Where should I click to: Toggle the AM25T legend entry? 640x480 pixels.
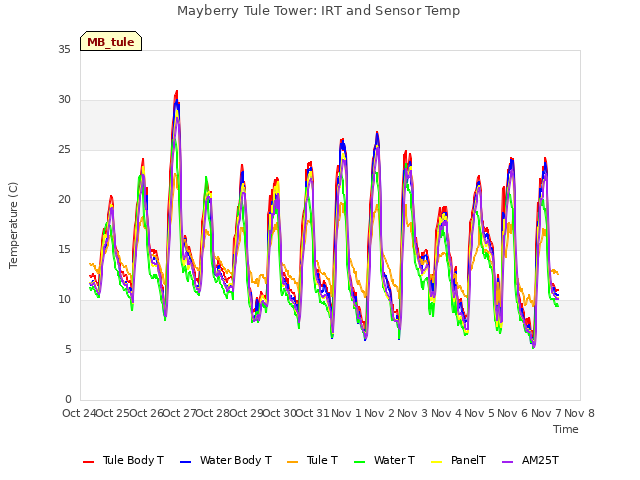click(530, 460)
